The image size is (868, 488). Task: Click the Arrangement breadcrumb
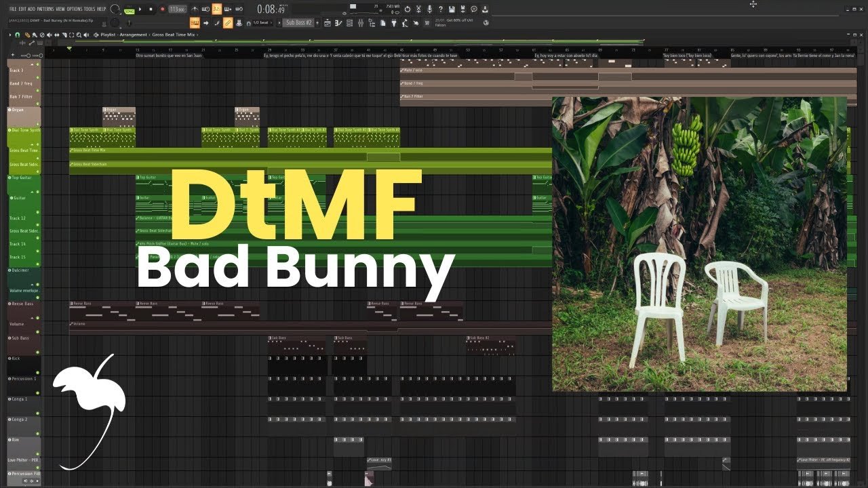[x=133, y=35]
